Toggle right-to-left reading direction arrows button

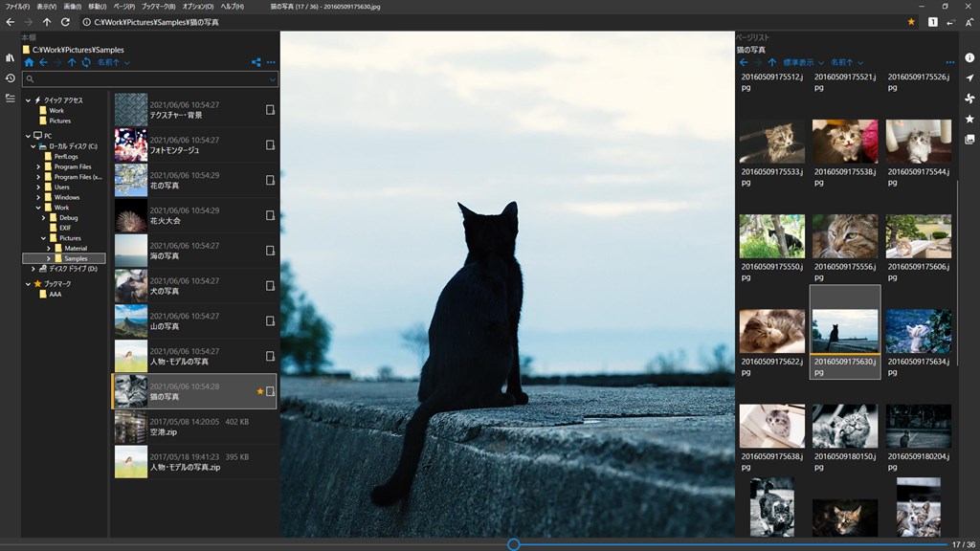coord(950,22)
